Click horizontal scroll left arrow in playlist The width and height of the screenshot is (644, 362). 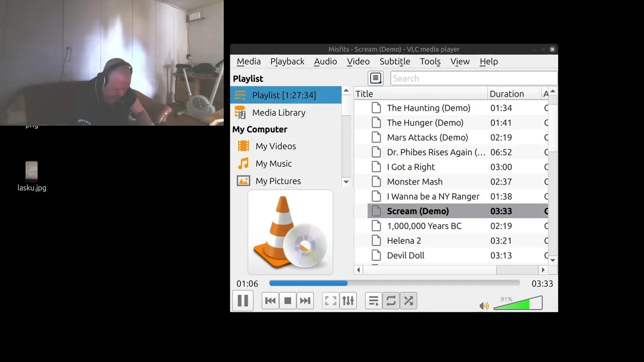click(x=358, y=270)
